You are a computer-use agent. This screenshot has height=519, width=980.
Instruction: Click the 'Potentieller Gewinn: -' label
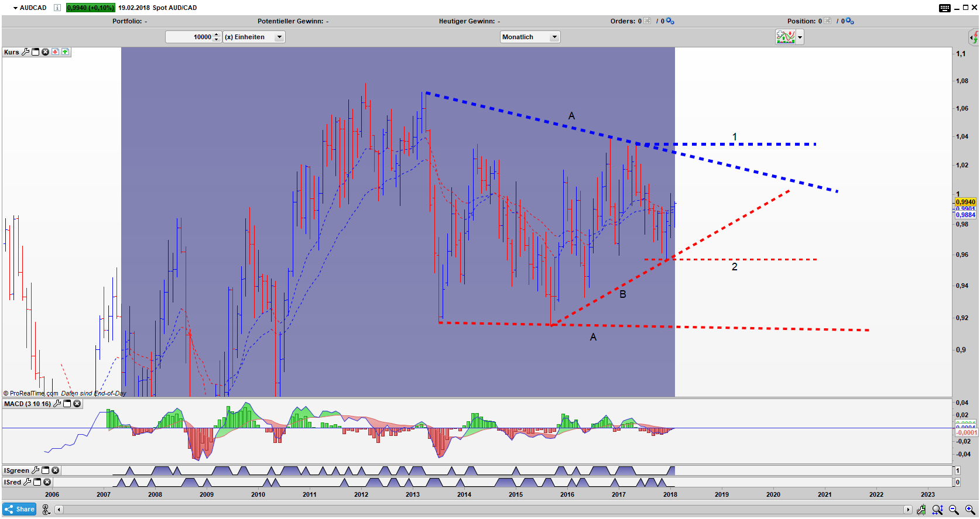tap(293, 21)
